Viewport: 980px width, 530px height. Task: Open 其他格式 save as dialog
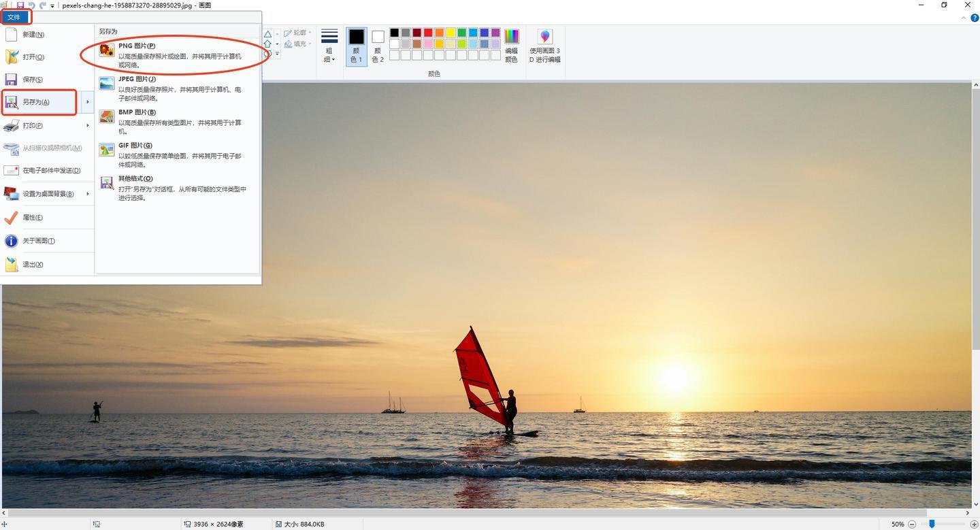(135, 179)
